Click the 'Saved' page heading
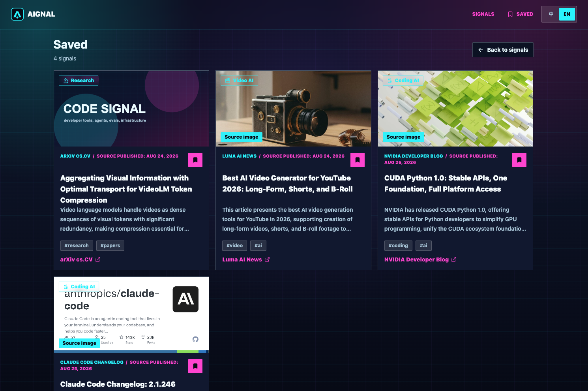This screenshot has width=588, height=391. 71,45
